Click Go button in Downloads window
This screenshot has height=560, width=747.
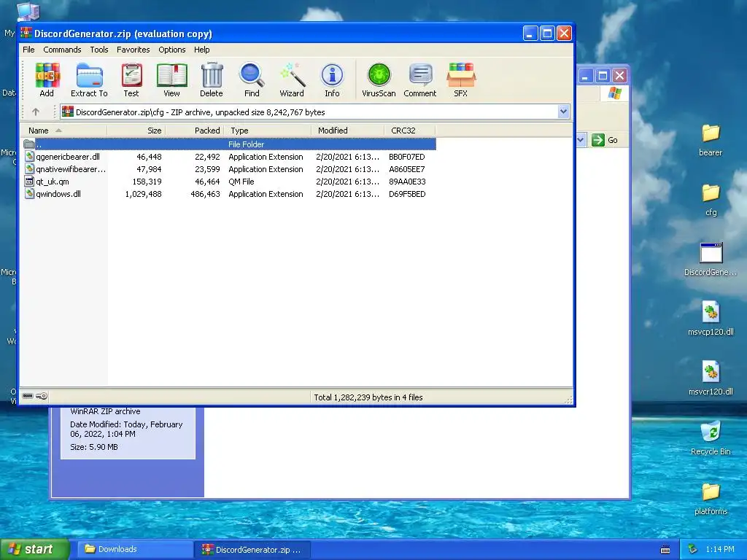tap(605, 140)
